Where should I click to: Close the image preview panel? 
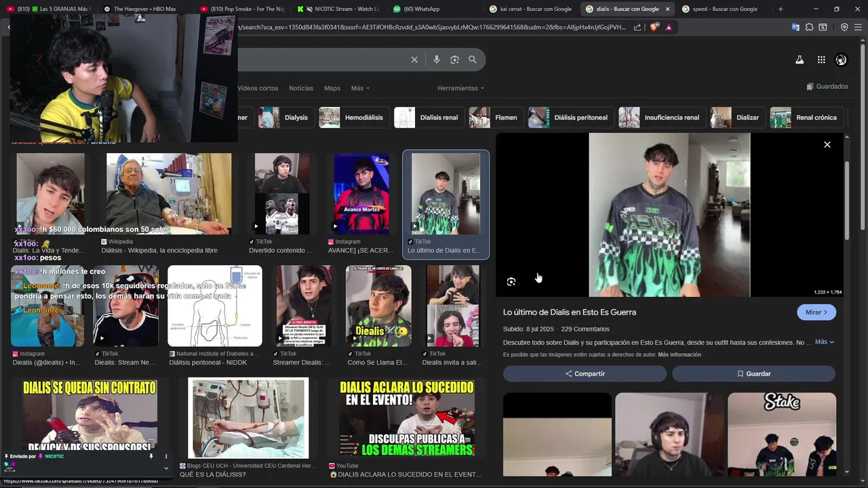(x=827, y=144)
